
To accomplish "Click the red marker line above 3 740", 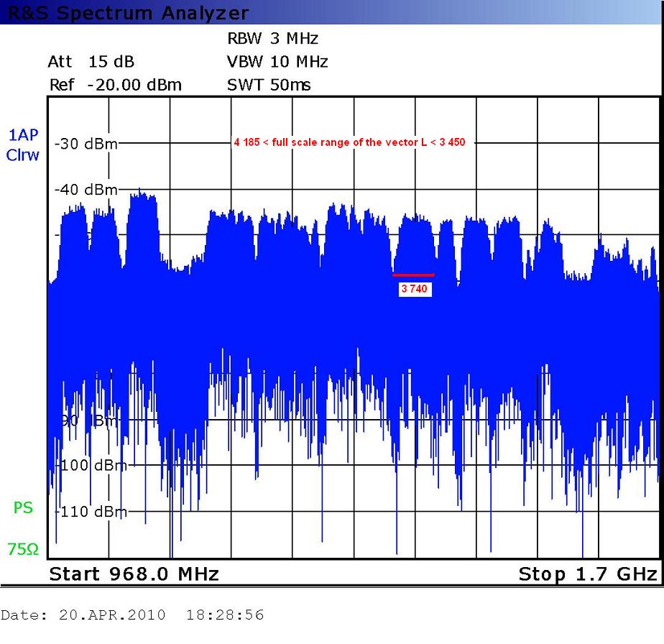I will pos(413,275).
